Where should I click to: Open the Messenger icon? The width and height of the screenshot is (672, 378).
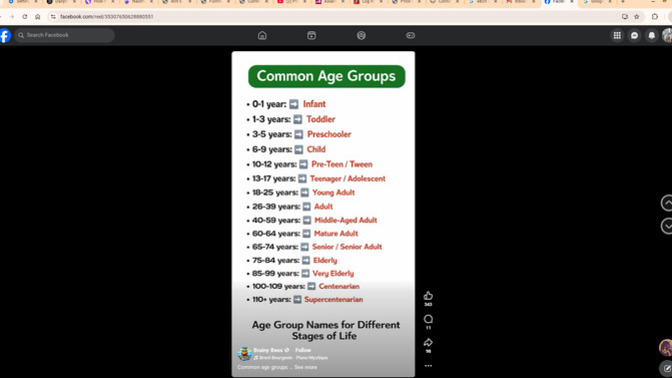click(x=635, y=36)
